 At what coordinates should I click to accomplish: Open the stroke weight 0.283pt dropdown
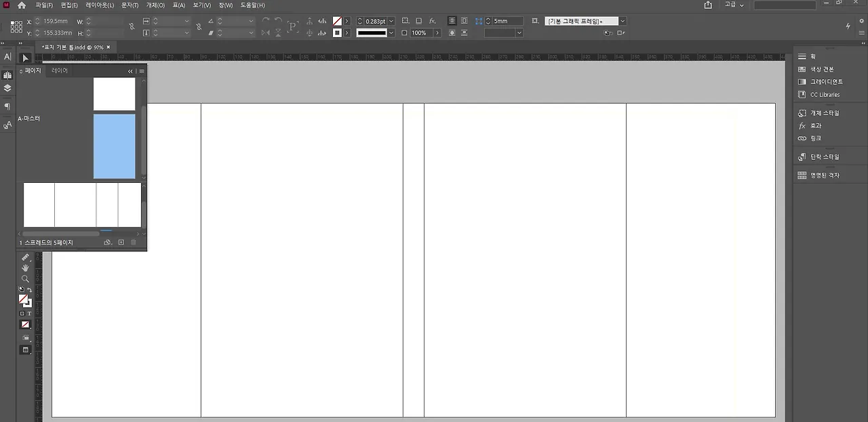tap(391, 21)
